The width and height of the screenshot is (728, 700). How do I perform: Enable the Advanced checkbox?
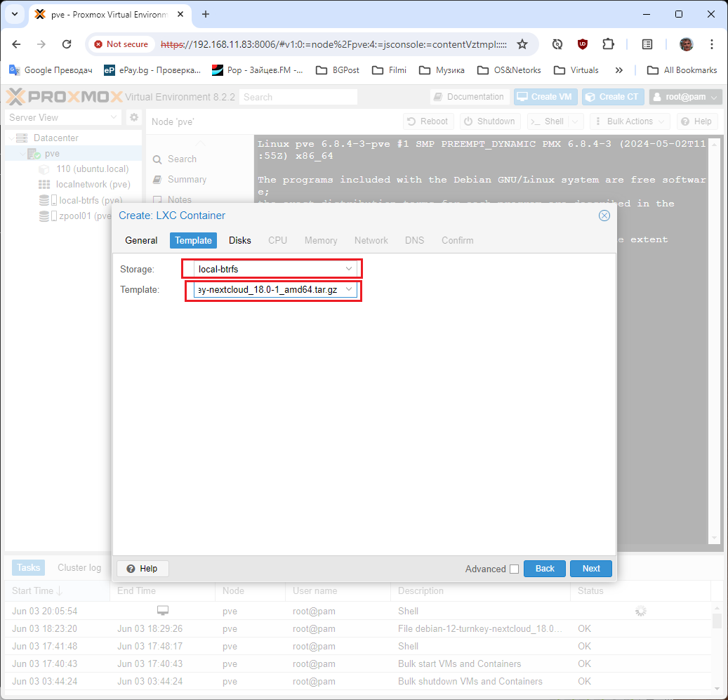point(514,569)
